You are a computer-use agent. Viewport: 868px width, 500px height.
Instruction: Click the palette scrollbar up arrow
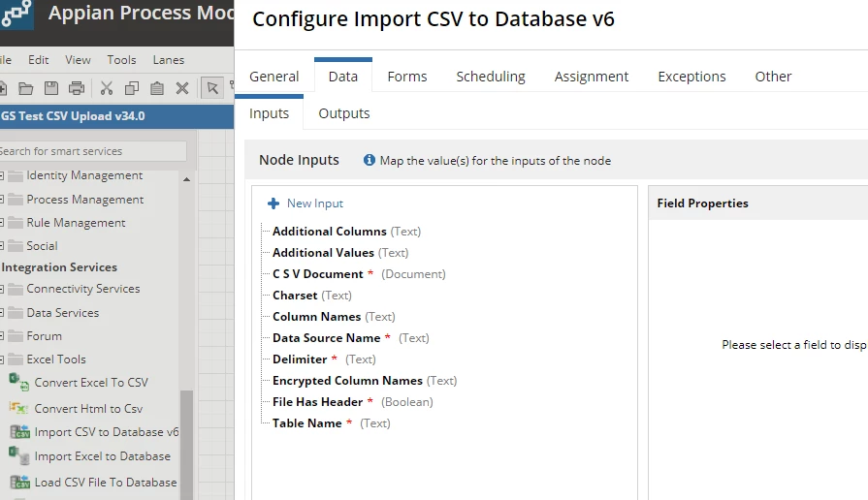pos(186,179)
